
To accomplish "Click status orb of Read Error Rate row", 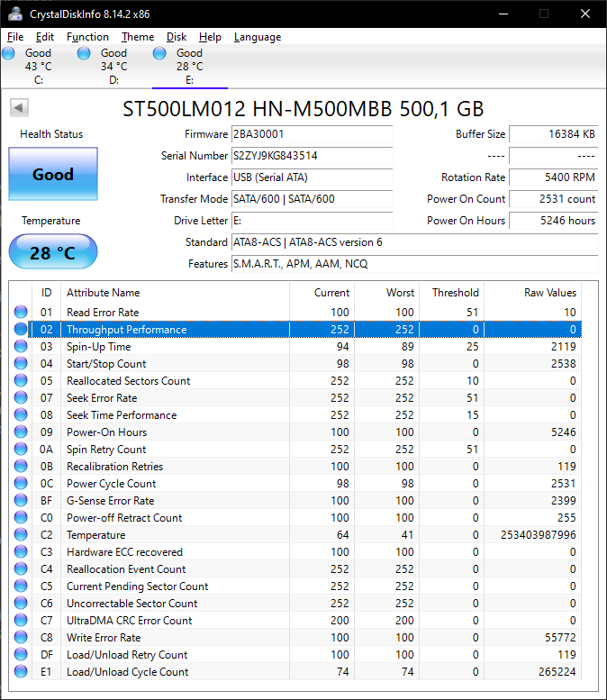I will [21, 312].
